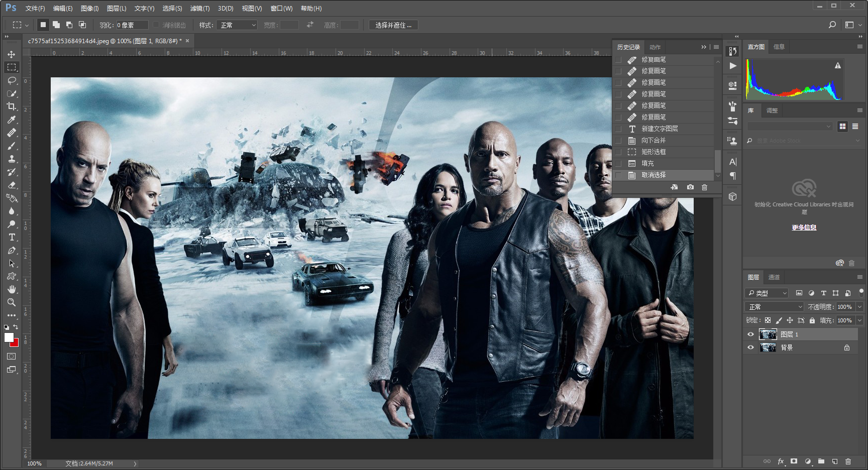868x470 pixels.
Task: Activate the Crop tool
Action: [x=12, y=106]
